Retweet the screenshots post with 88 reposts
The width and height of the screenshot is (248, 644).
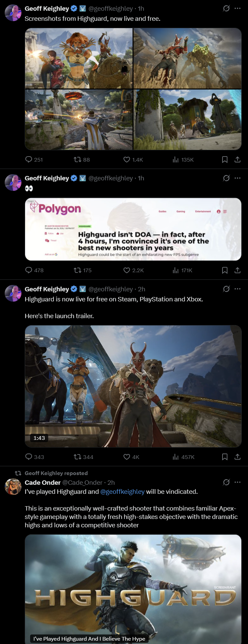82,160
